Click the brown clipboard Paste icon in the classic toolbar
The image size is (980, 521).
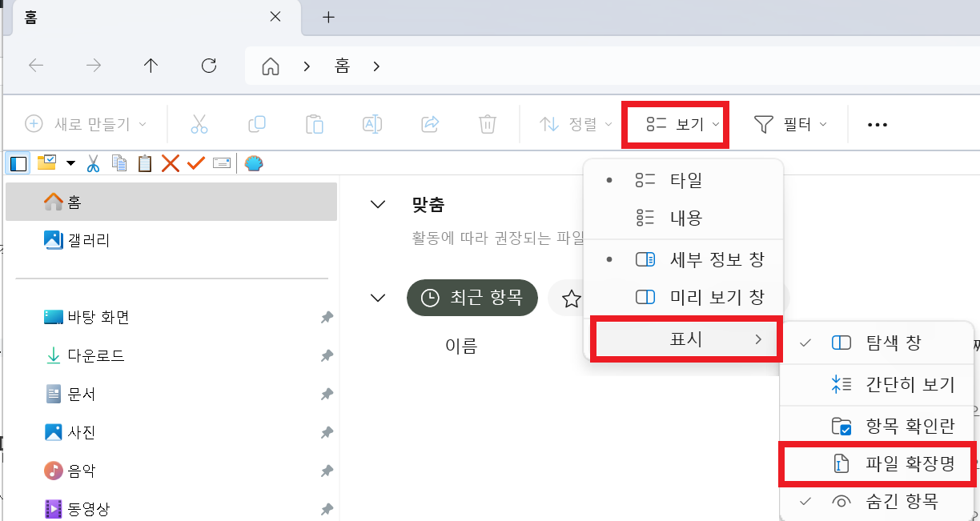coord(145,163)
